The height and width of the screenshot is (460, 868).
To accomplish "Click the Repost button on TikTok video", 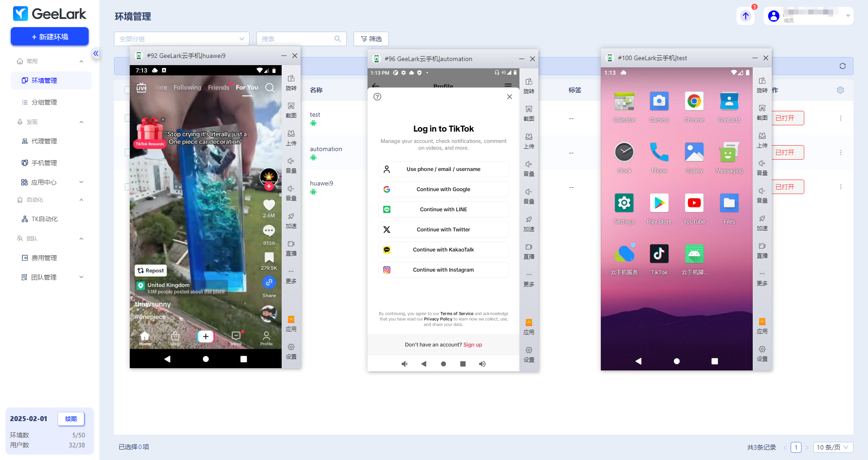I will point(151,270).
